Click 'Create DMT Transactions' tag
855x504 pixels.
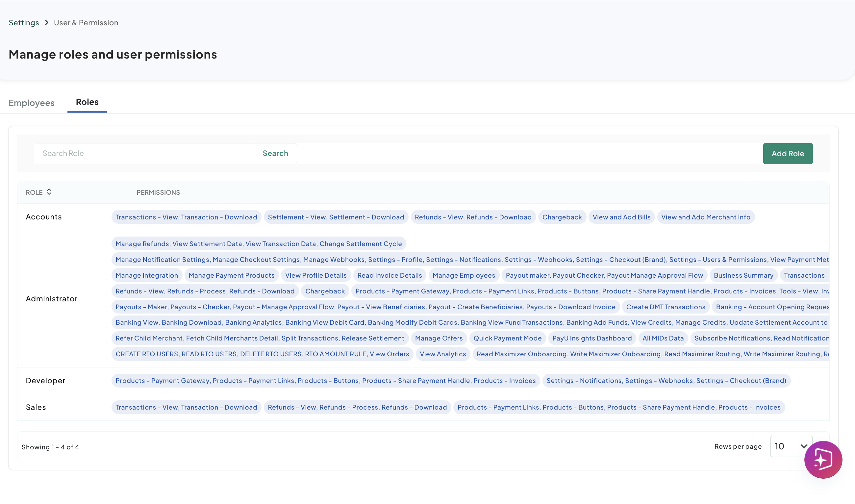pos(666,307)
